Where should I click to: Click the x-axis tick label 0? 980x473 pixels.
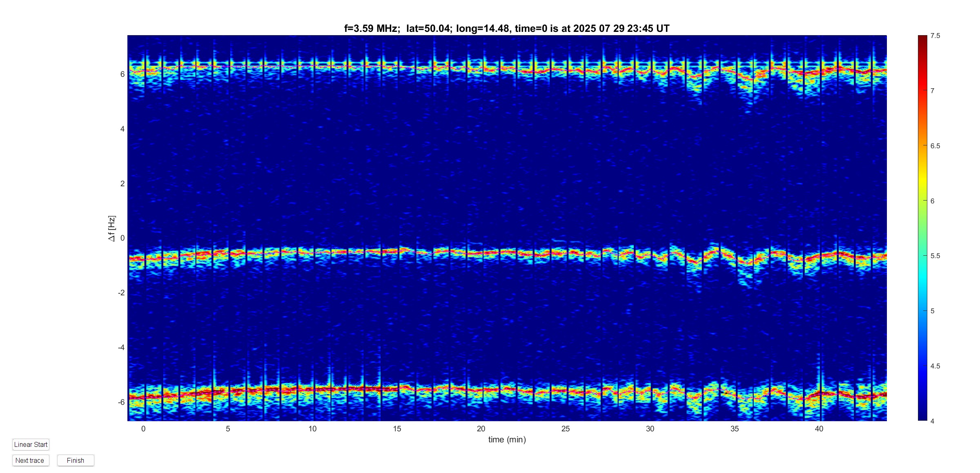pos(143,428)
